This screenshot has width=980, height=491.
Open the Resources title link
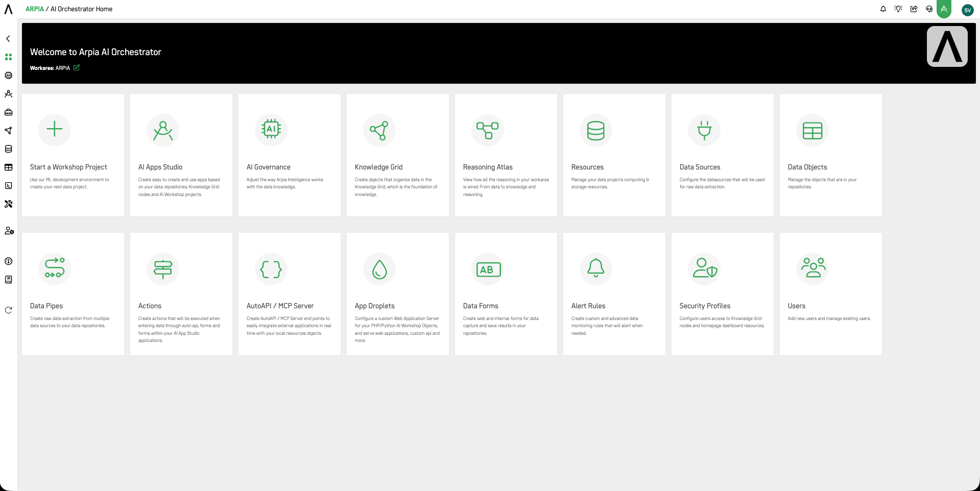click(587, 167)
